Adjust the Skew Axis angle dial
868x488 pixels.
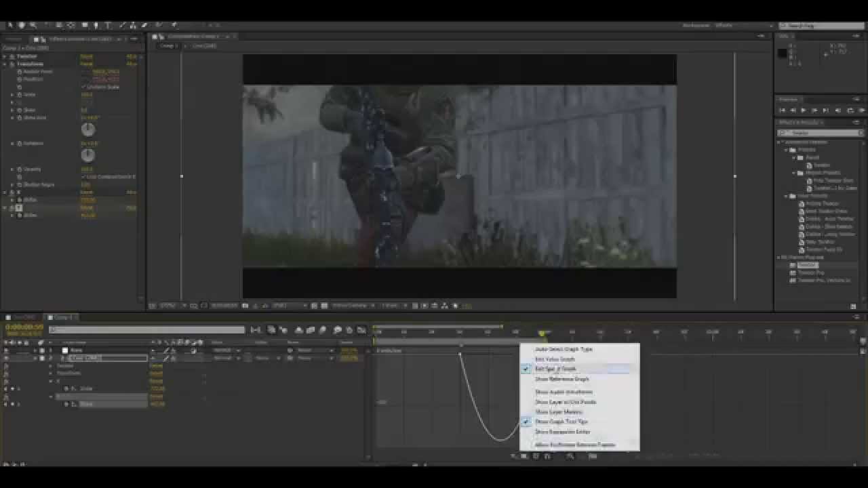tap(87, 129)
